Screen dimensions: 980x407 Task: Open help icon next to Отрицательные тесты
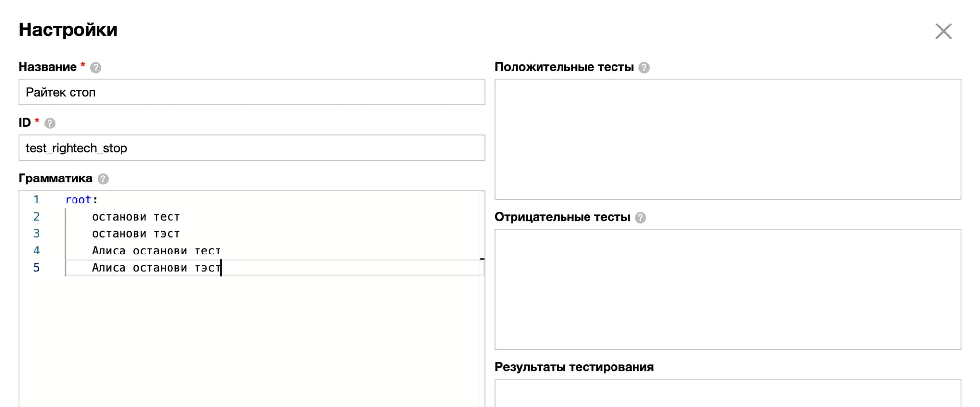point(640,218)
